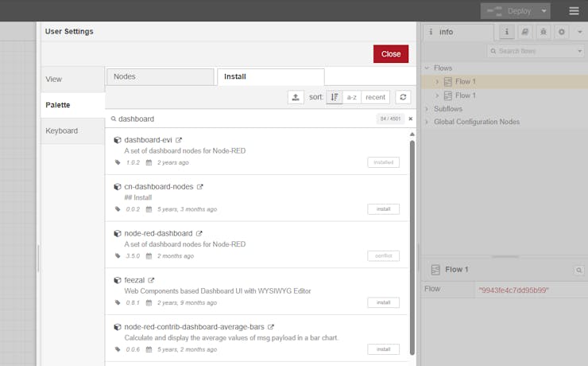
Task: Select the Install tab
Action: click(271, 76)
